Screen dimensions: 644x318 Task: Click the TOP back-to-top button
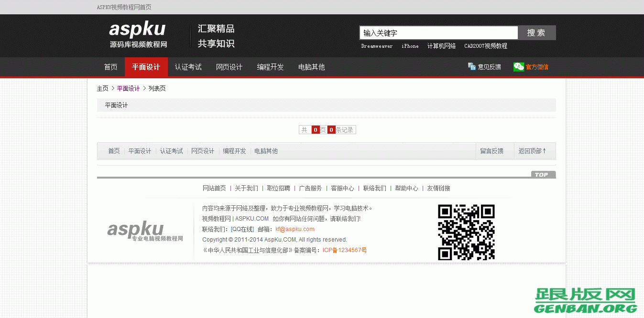click(543, 174)
